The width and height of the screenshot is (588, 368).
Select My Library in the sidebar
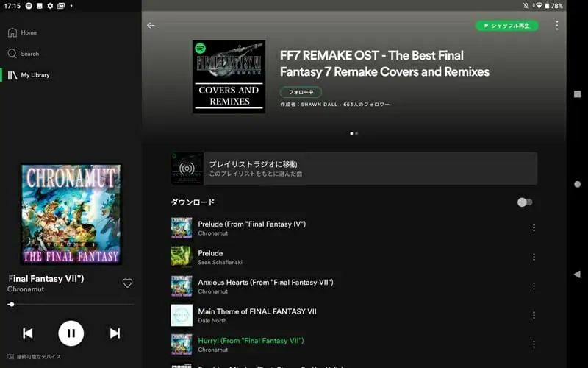29,75
